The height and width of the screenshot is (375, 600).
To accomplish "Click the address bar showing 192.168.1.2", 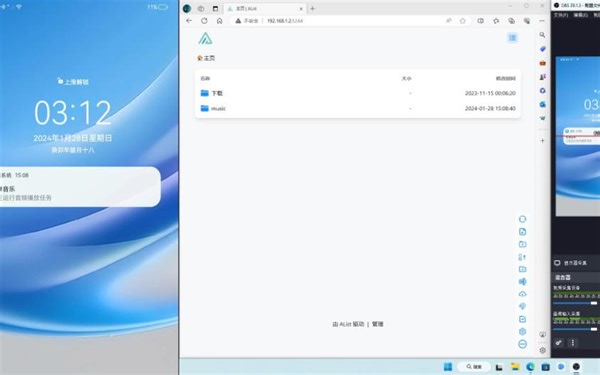I will (x=285, y=21).
